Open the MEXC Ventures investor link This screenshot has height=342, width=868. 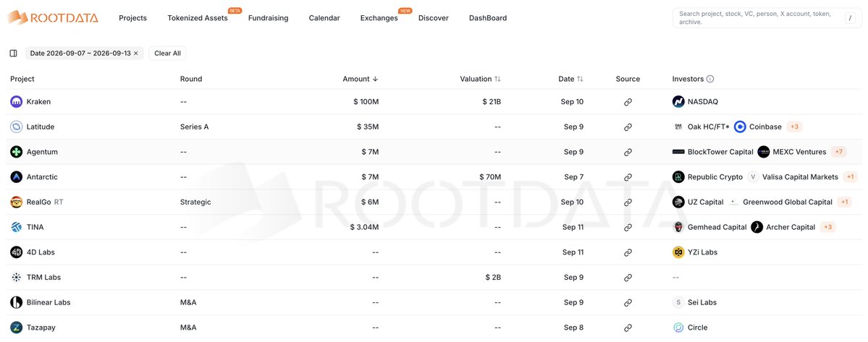(799, 152)
